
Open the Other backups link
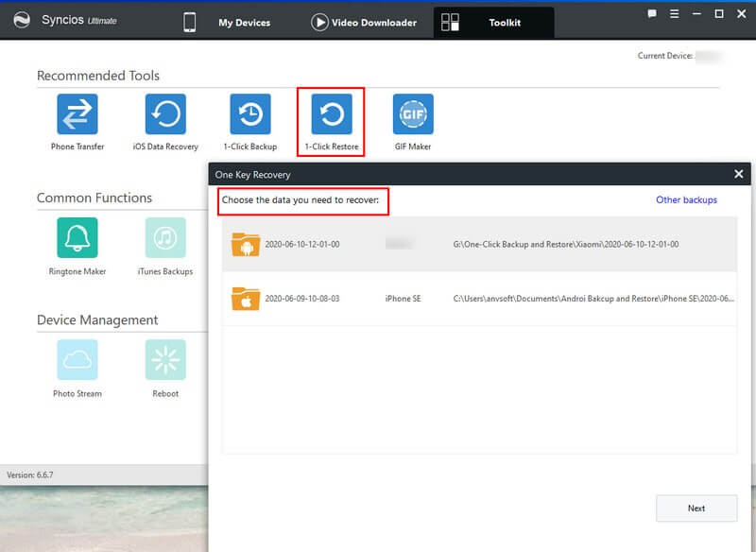click(x=687, y=199)
